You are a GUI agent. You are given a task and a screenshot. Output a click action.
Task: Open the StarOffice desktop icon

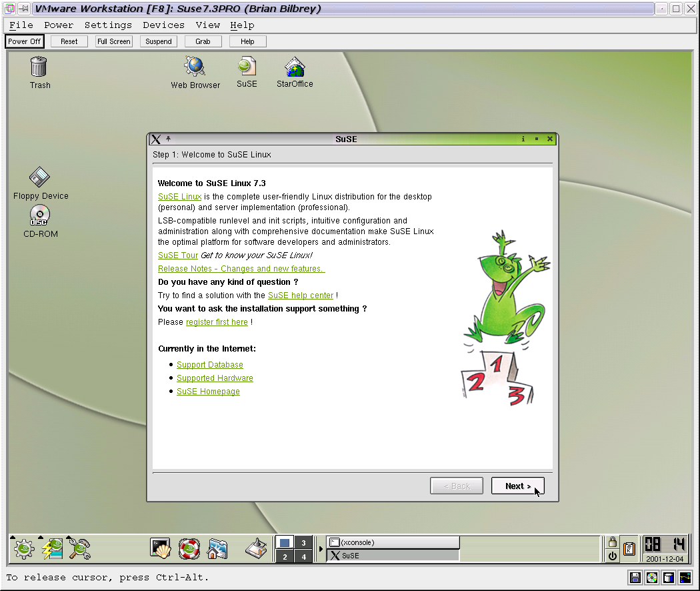[x=295, y=67]
